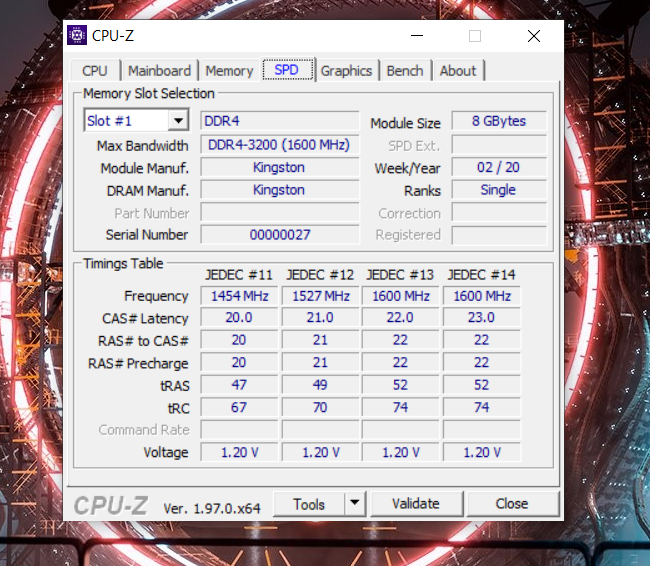Click the tRAS value 47

coord(239,385)
